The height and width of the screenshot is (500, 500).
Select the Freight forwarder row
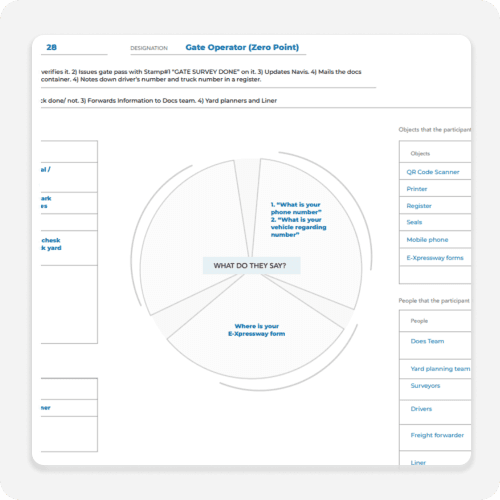[435, 437]
